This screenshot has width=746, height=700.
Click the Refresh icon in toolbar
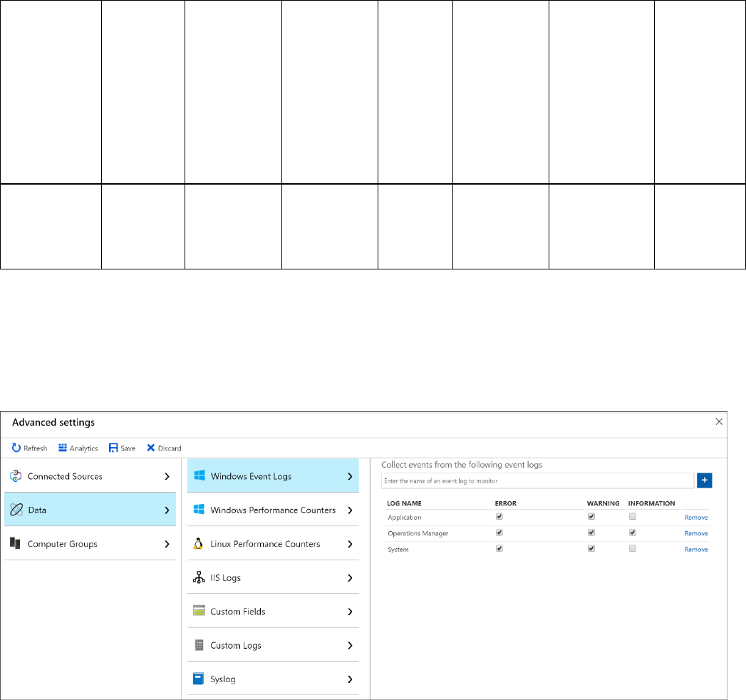[x=16, y=448]
